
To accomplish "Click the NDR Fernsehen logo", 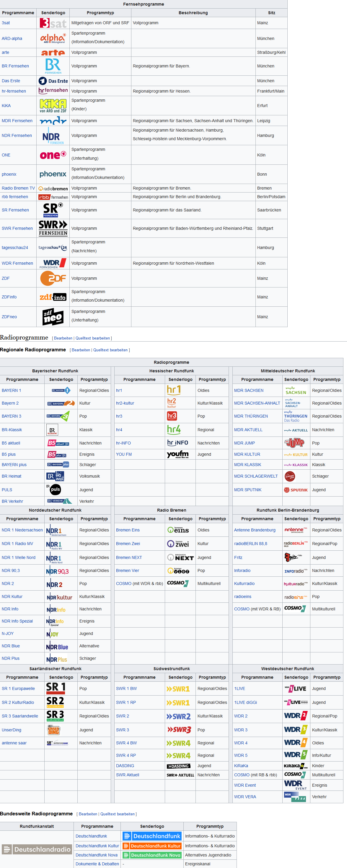I will pos(53,135).
